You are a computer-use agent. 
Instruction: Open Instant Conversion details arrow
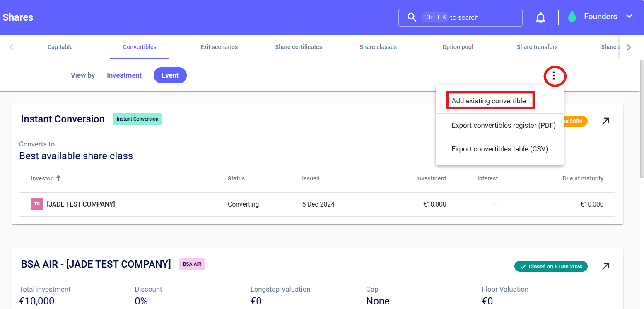point(605,121)
